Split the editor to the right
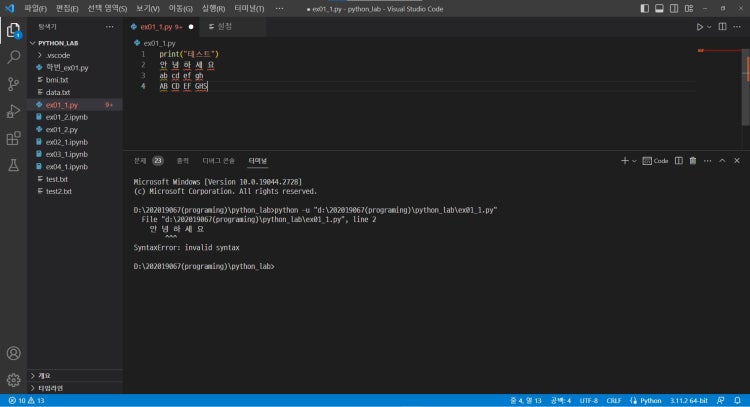 pyautogui.click(x=723, y=27)
